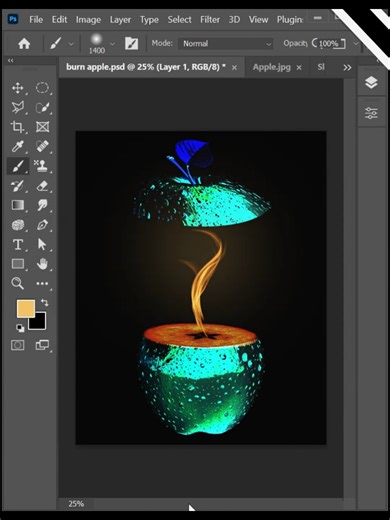Select the Polygonal Lasso tool

(x=18, y=107)
